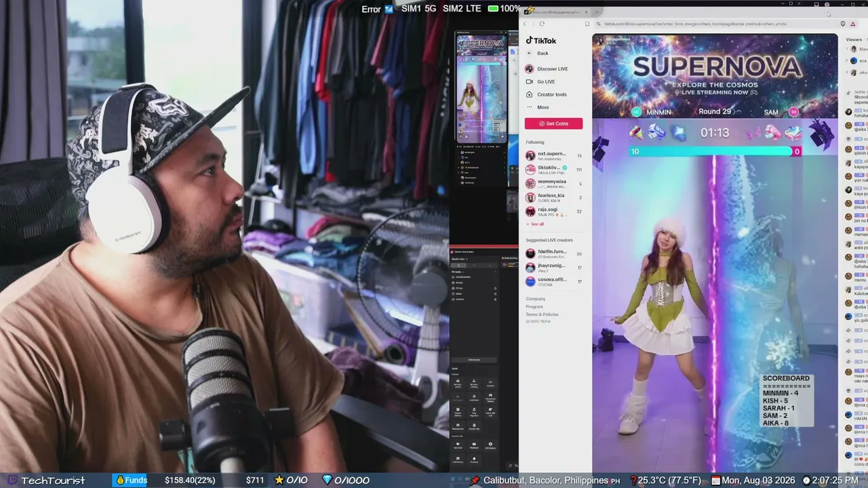Click the Funds indicator in the bottom bar

click(130, 480)
